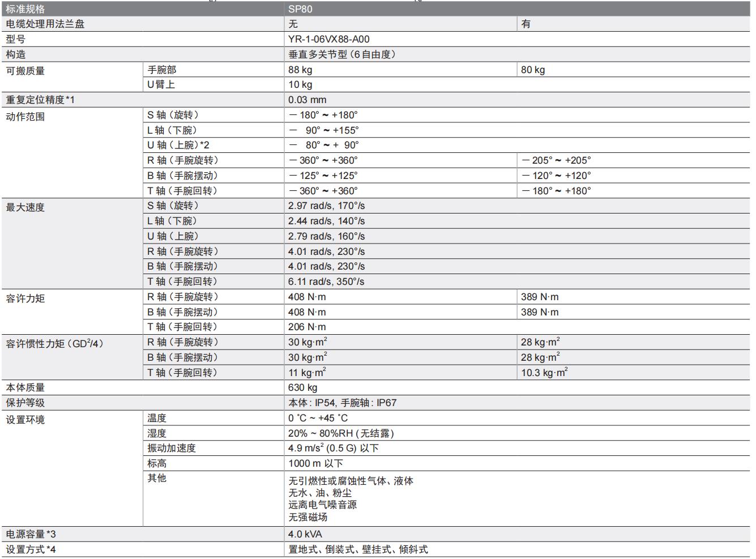This screenshot has width=756, height=559.
Task: Select the '置地式、倒装式、壁挂式、倾斜式' value
Action: [358, 549]
